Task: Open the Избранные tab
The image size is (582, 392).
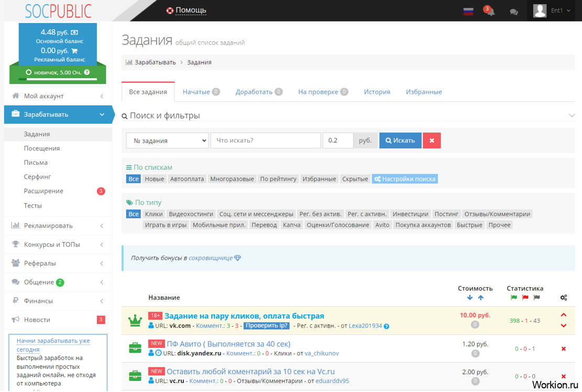Action: [424, 92]
